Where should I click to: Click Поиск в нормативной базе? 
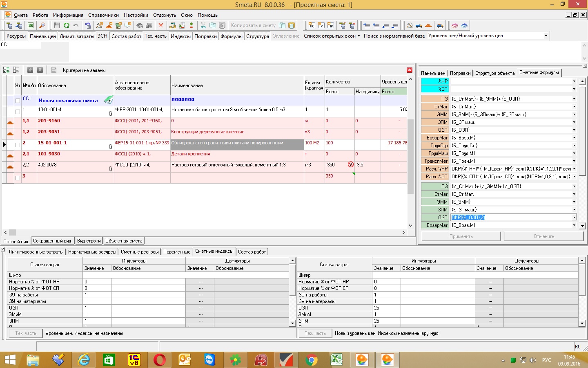[x=394, y=36]
